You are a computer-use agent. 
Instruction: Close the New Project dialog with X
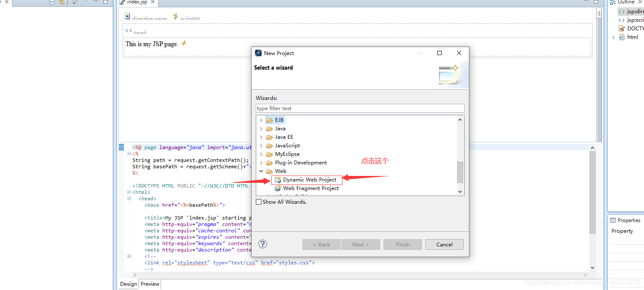pyautogui.click(x=459, y=53)
